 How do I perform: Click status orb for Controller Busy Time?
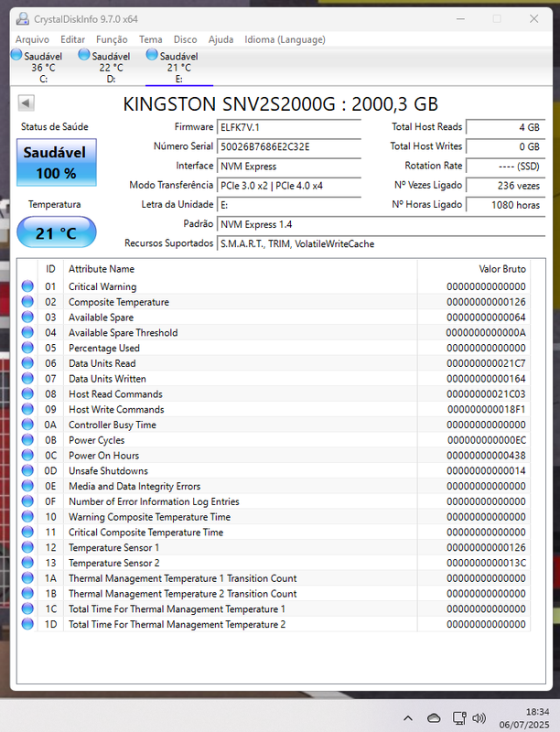(x=27, y=425)
